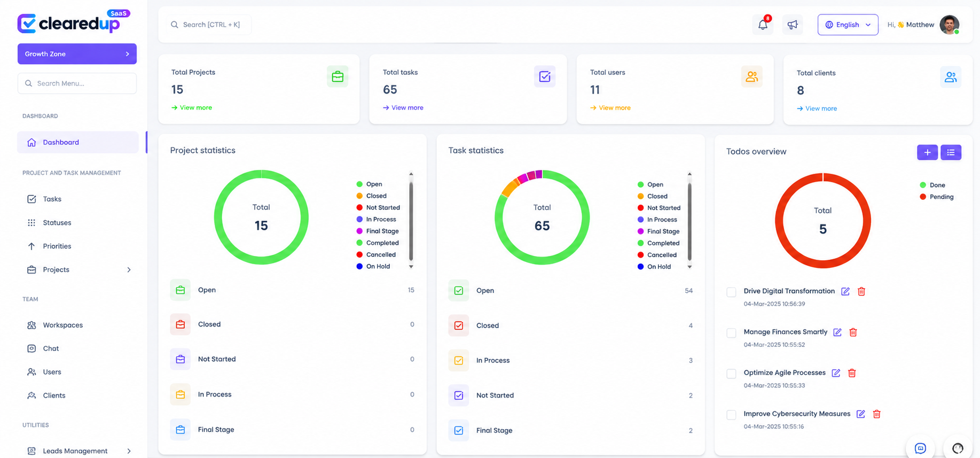Click the Total tasks checkmark icon
Viewport: 980px width, 458px height.
pyautogui.click(x=545, y=76)
